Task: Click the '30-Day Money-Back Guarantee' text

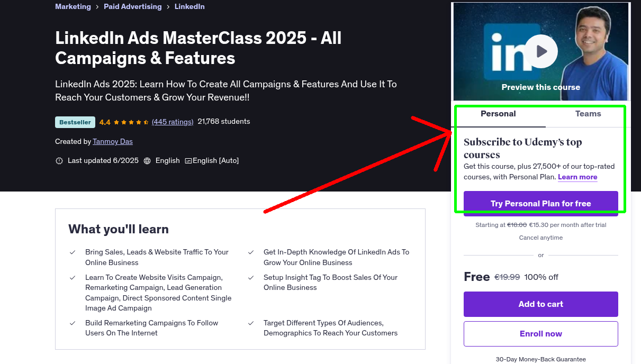Action: [541, 359]
